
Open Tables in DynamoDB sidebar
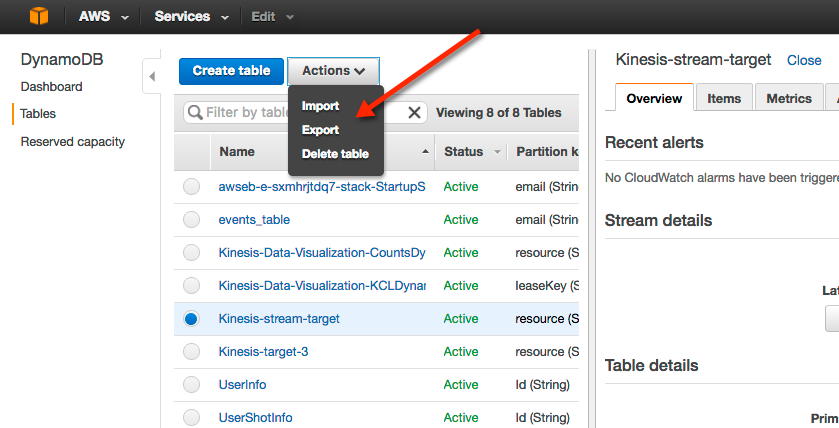(x=38, y=113)
